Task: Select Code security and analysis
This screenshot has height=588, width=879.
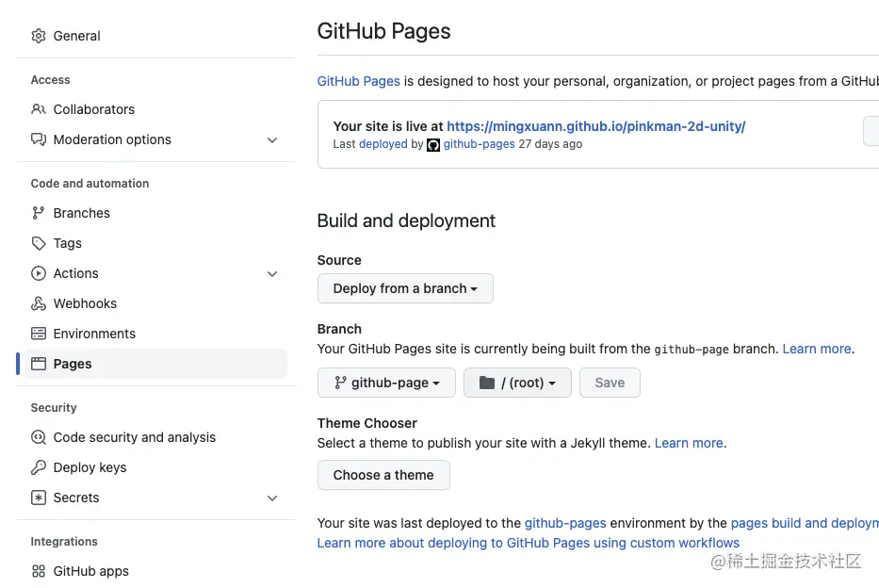Action: 135,437
